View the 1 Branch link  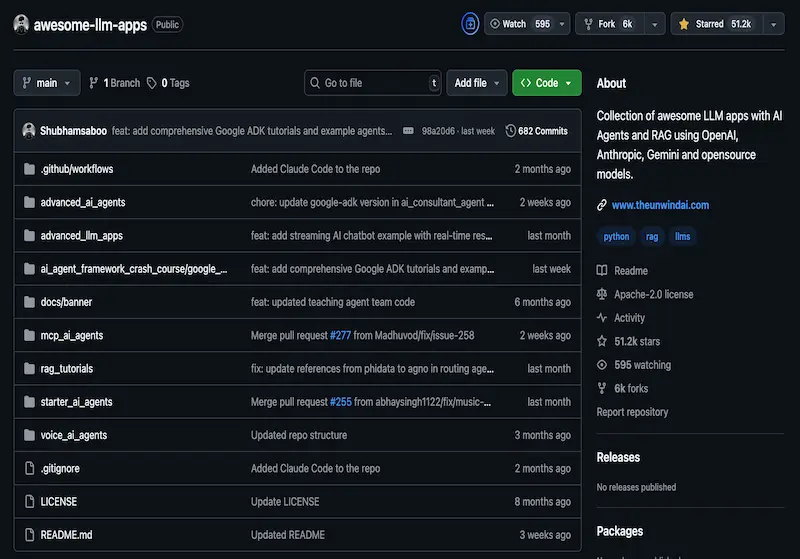click(x=114, y=83)
